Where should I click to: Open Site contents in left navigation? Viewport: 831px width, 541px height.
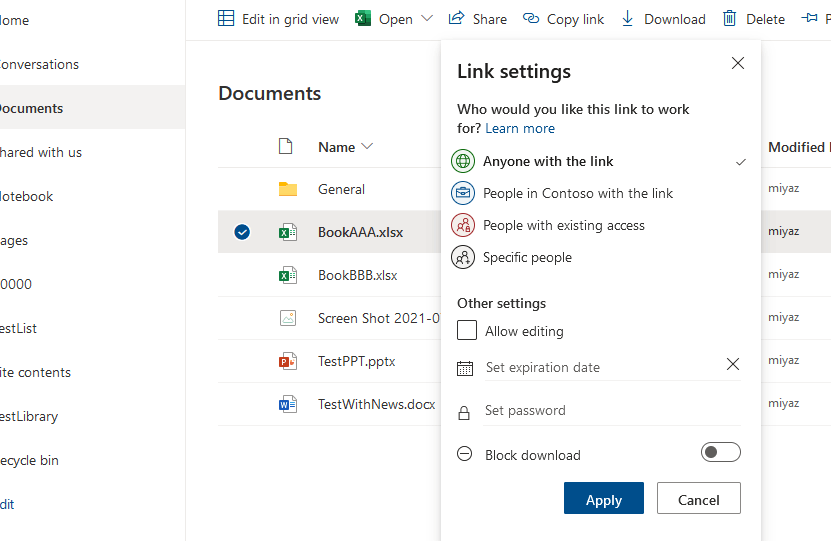coord(35,372)
